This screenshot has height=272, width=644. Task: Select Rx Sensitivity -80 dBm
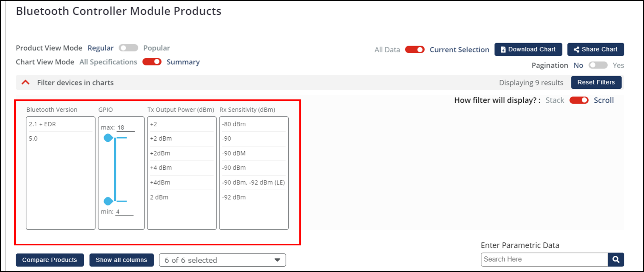point(254,124)
